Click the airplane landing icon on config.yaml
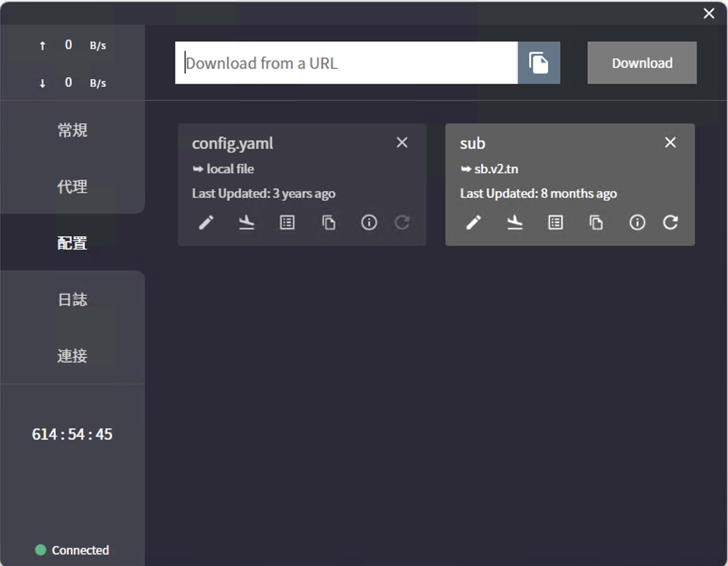 246,222
